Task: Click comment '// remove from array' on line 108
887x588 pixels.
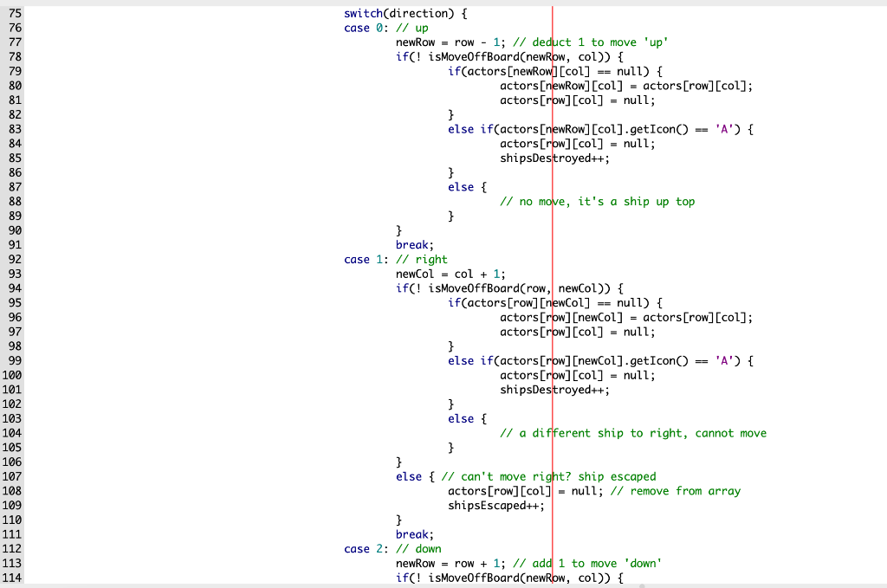Action: pos(680,490)
